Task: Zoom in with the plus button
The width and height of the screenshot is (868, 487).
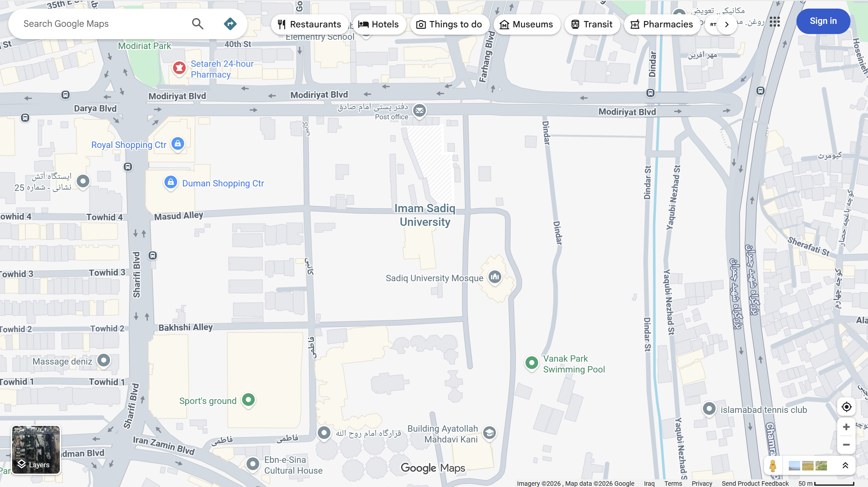Action: pos(846,427)
